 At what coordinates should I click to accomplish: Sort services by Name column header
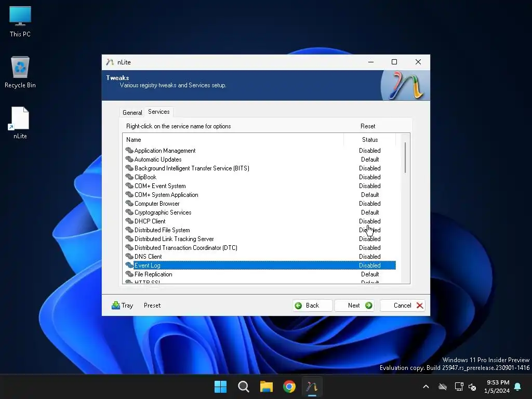(233, 139)
